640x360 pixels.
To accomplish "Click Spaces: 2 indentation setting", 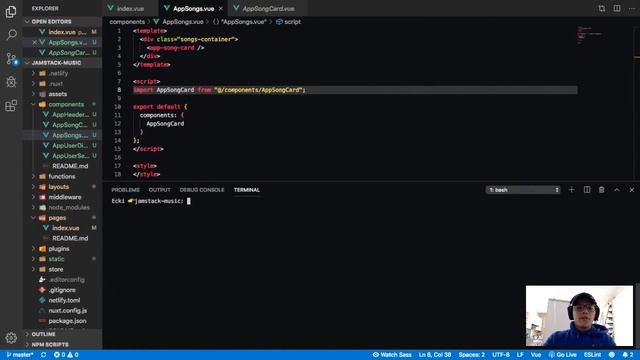I will 471,355.
